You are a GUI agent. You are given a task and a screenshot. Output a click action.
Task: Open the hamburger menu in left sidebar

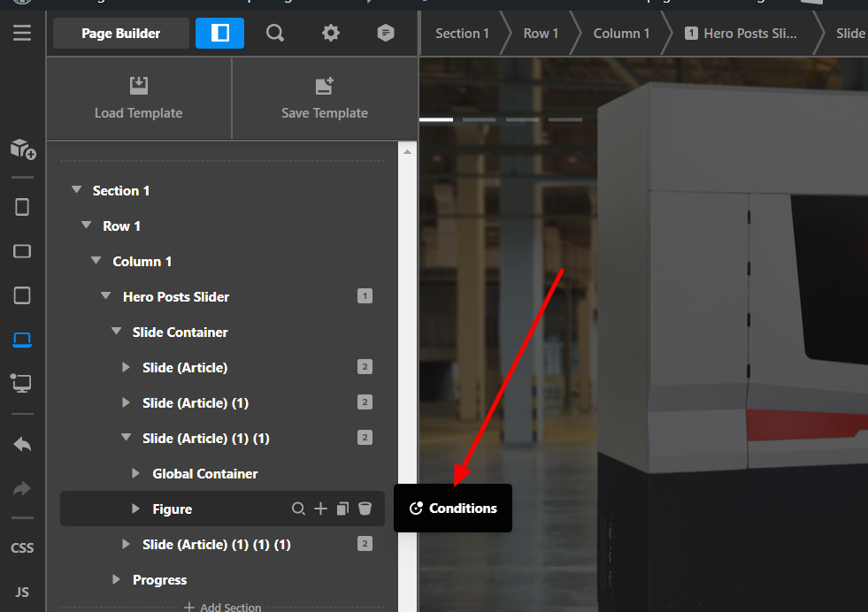point(22,34)
